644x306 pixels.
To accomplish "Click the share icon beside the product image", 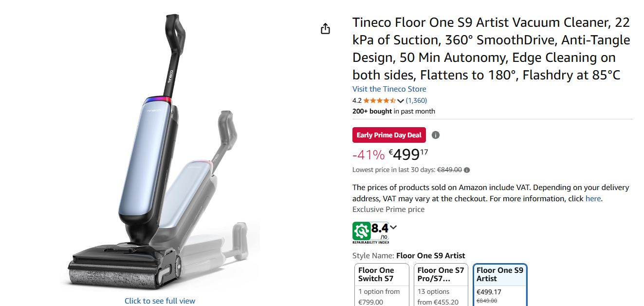I will point(326,29).
